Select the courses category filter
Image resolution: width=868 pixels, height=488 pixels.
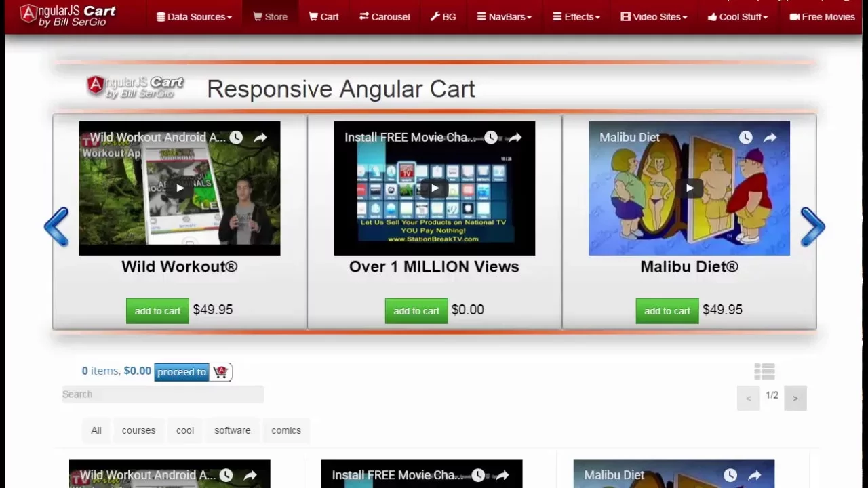pyautogui.click(x=138, y=430)
